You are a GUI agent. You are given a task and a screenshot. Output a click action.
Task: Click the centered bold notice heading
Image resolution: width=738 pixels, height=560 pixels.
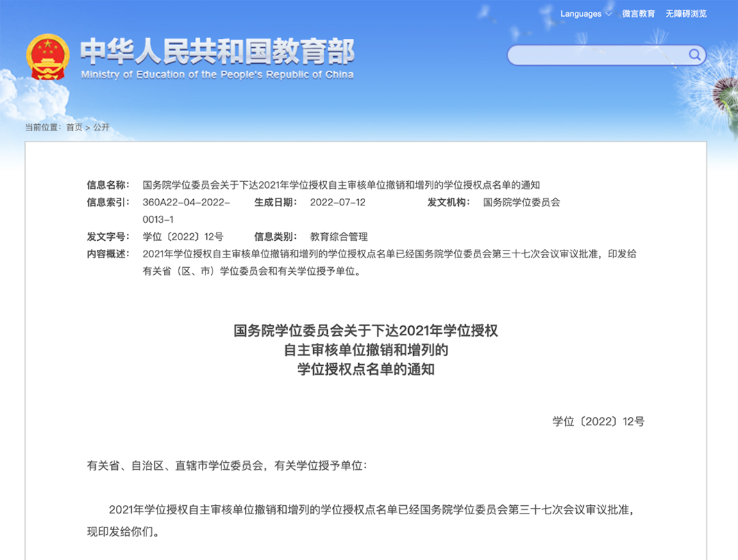(x=366, y=350)
